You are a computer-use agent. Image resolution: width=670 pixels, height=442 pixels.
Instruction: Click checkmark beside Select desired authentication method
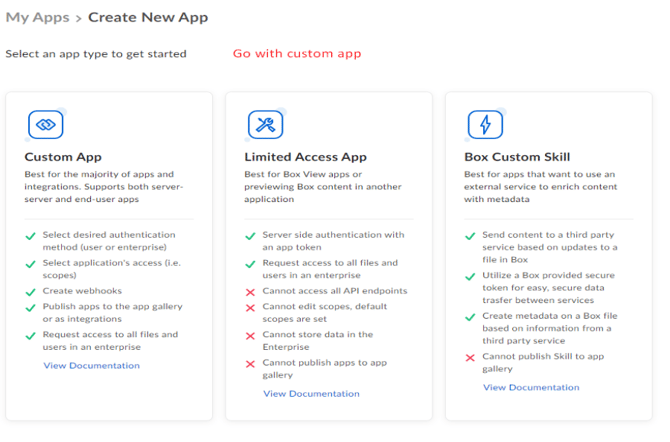(x=30, y=236)
